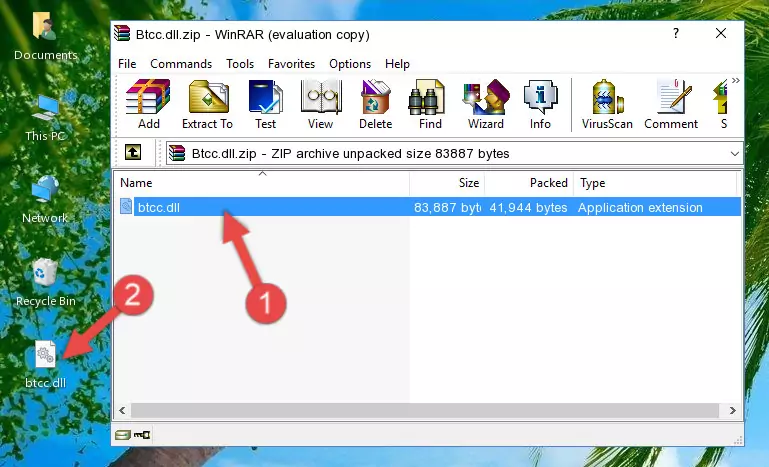The image size is (769, 467).
Task: Click the archive icon in address bar
Action: (x=177, y=153)
